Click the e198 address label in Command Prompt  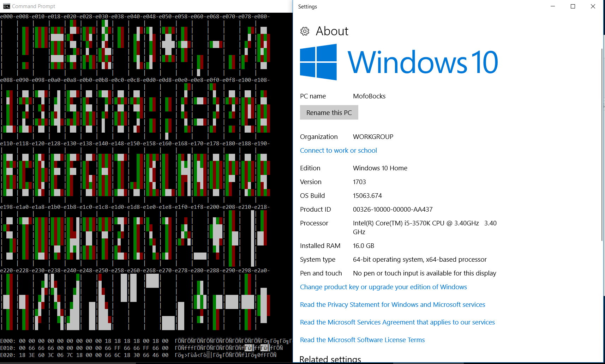coord(6,207)
